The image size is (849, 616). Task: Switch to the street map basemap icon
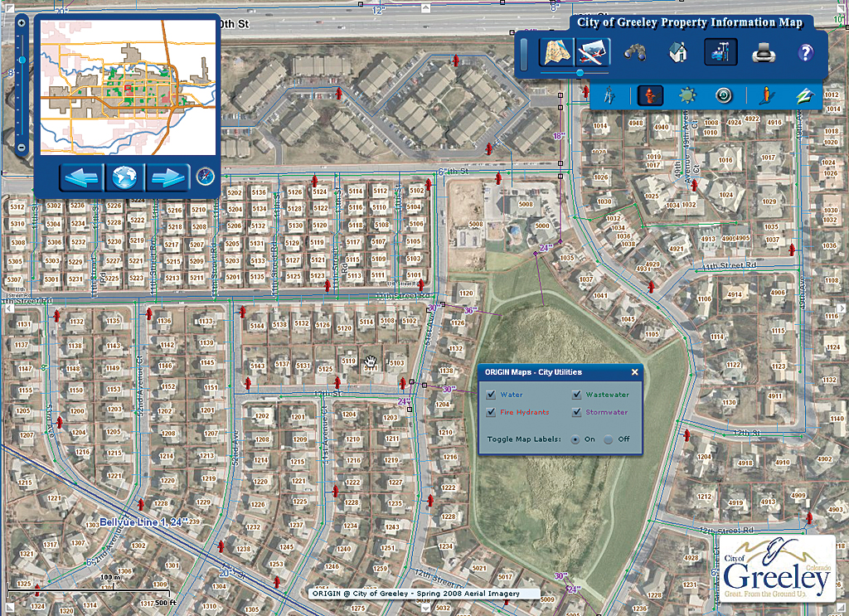coord(557,52)
